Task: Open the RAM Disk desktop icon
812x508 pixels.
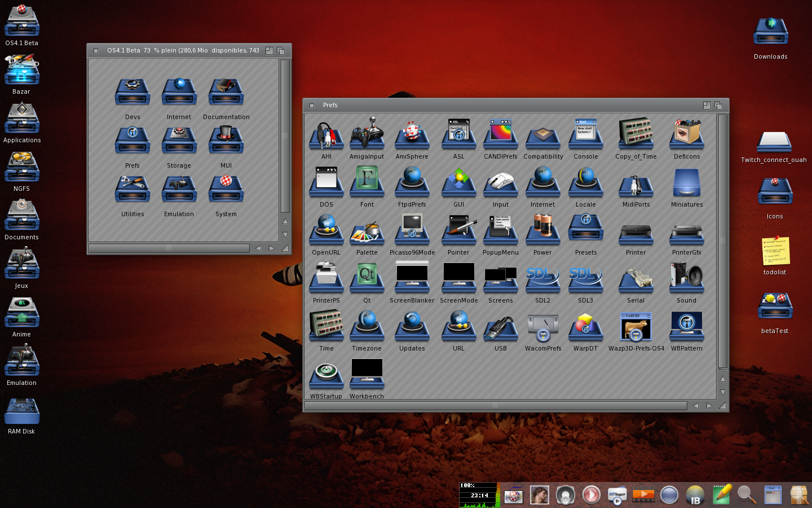Action: pyautogui.click(x=21, y=411)
